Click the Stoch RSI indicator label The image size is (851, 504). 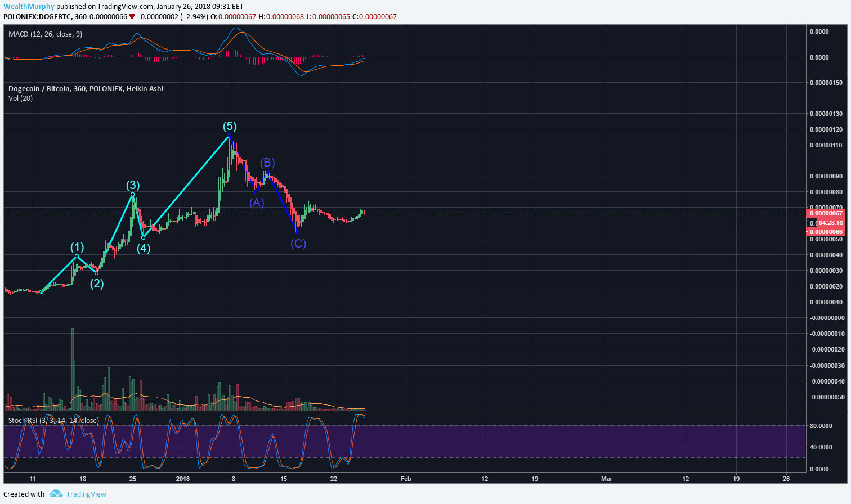[53, 421]
